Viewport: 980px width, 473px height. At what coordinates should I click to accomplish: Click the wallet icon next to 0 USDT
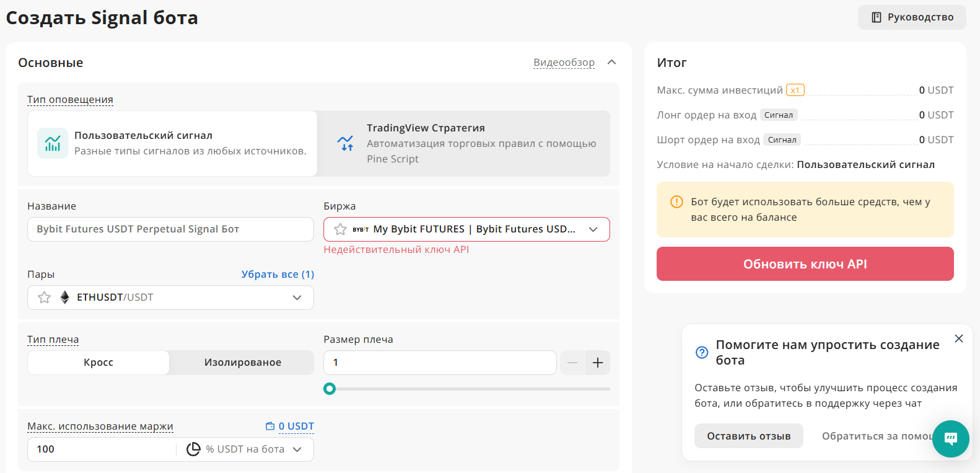click(270, 426)
